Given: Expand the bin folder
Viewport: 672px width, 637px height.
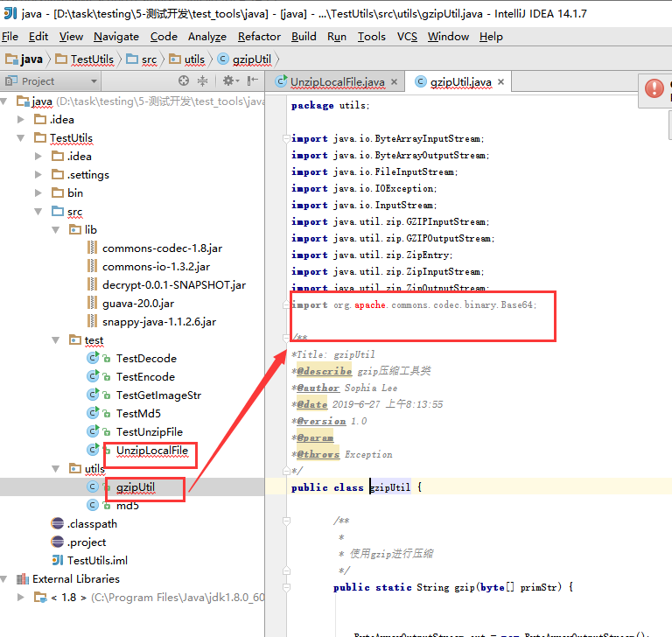Looking at the screenshot, I should tap(38, 192).
